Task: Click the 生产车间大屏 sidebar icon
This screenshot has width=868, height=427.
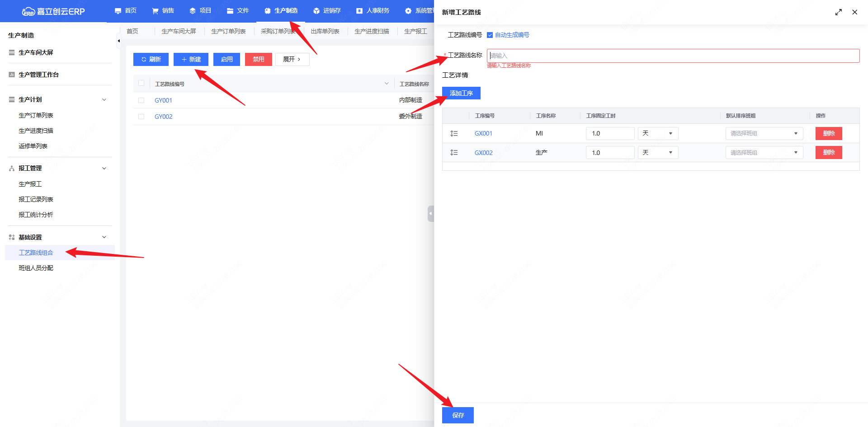Action: tap(12, 52)
